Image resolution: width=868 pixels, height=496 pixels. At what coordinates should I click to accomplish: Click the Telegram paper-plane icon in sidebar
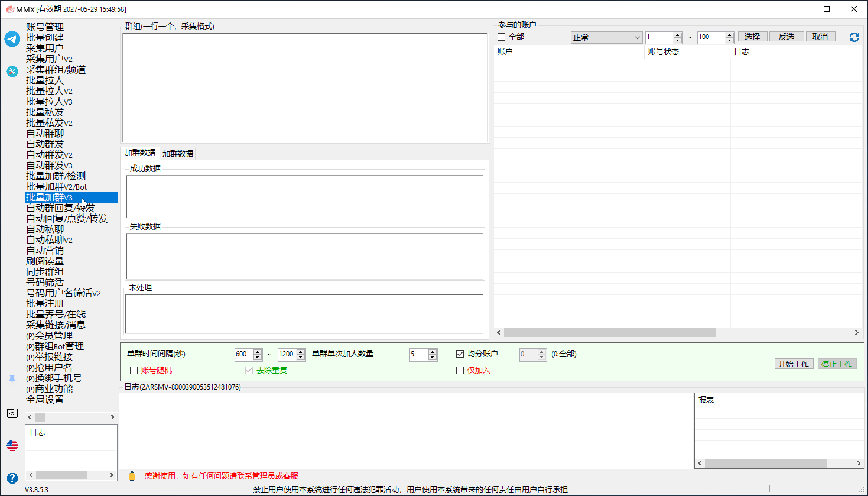click(x=12, y=39)
